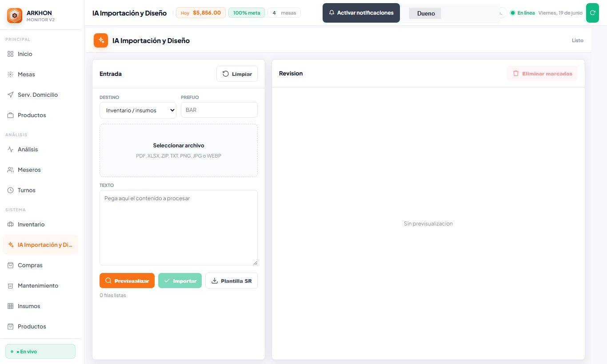Click the Mesas sidebar icon
Image resolution: width=607 pixels, height=364 pixels.
[x=11, y=74]
